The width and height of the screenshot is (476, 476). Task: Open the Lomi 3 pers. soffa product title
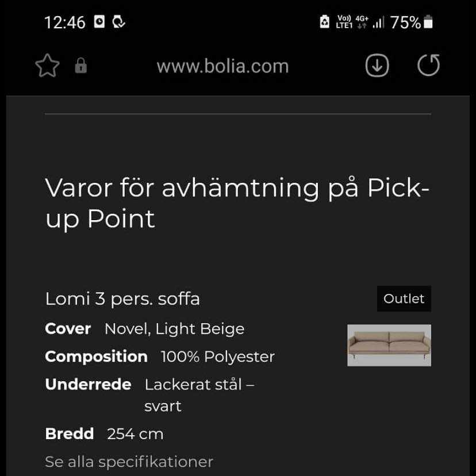pos(122,299)
